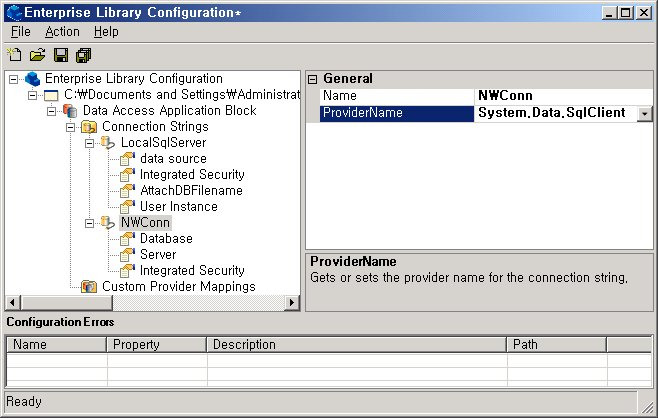Select the data source tree item
This screenshot has width=658, height=418.
click(173, 159)
